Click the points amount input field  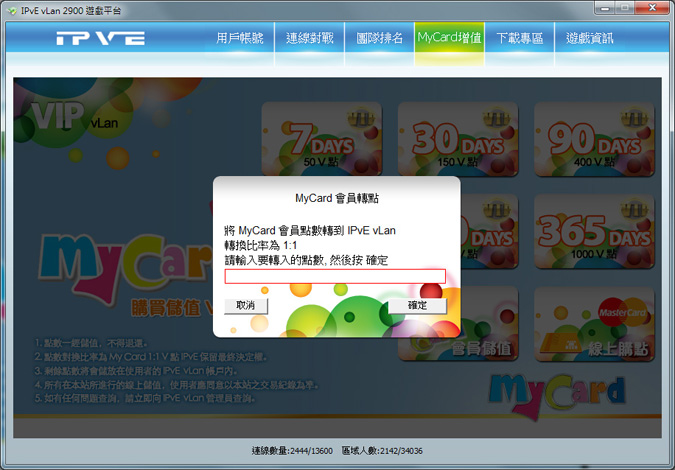tap(335, 276)
